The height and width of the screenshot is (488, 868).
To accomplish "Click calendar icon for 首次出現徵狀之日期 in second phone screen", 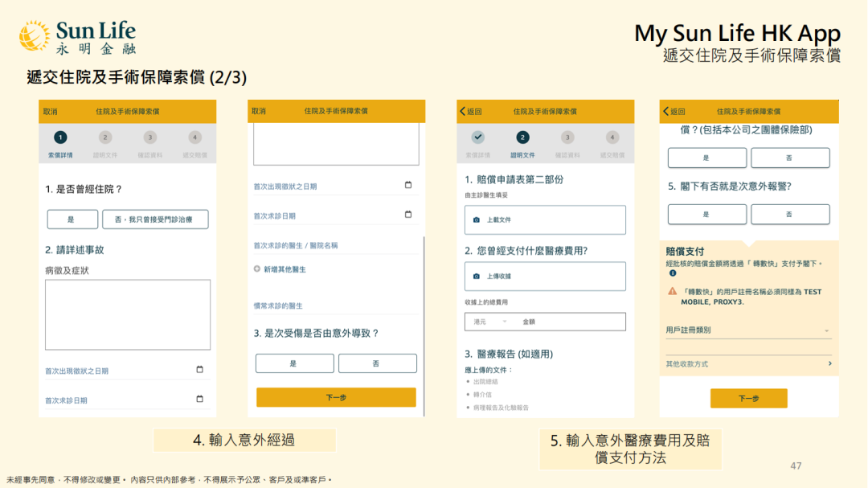I will click(x=408, y=185).
